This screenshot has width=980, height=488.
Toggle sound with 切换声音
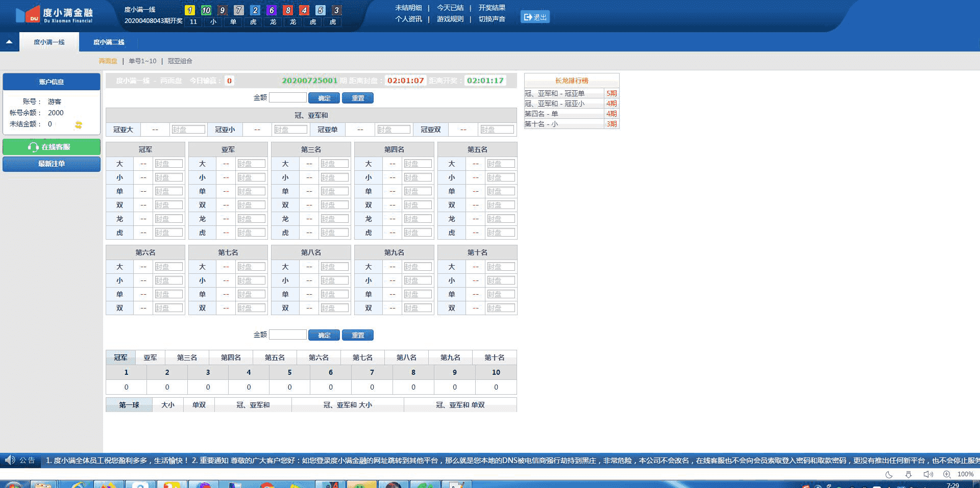click(492, 19)
